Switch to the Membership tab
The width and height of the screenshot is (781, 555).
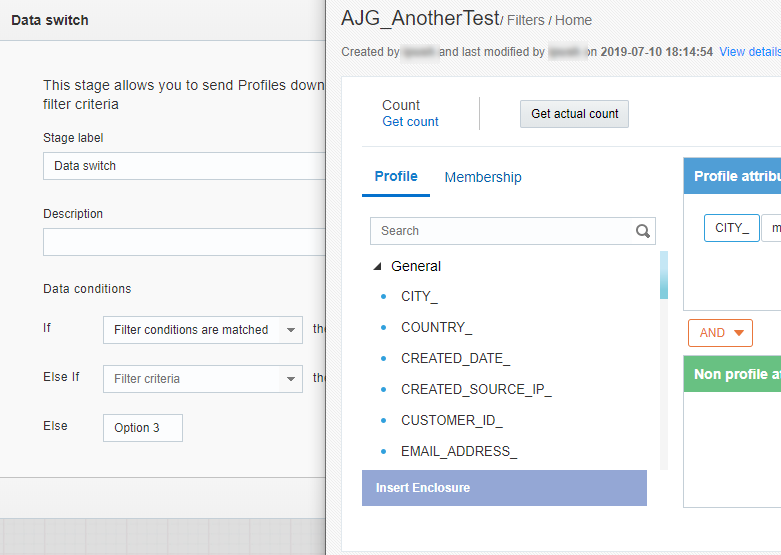[483, 177]
